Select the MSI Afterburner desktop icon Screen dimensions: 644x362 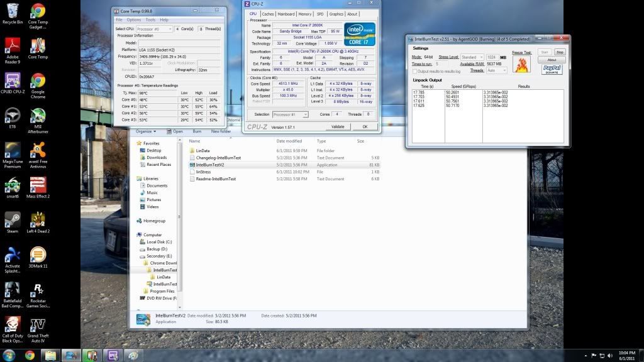coord(38,121)
